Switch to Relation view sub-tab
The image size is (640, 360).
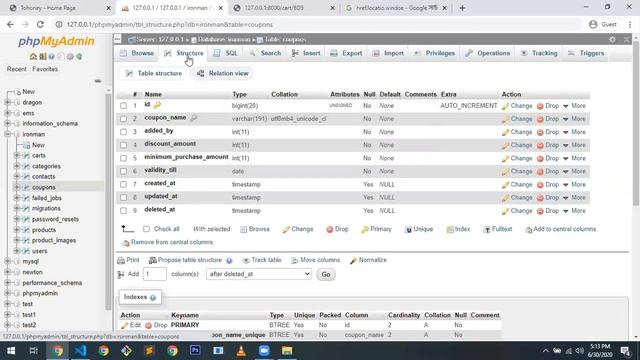tap(223, 73)
